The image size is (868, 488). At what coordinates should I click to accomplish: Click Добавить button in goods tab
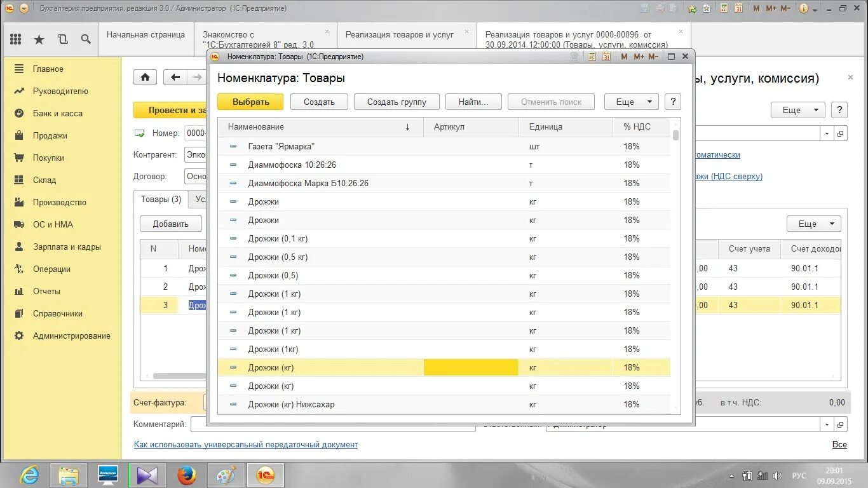click(171, 224)
